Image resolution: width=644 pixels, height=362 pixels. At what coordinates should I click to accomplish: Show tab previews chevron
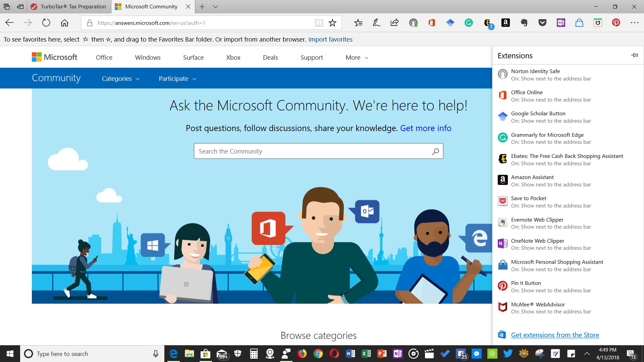[x=215, y=6]
